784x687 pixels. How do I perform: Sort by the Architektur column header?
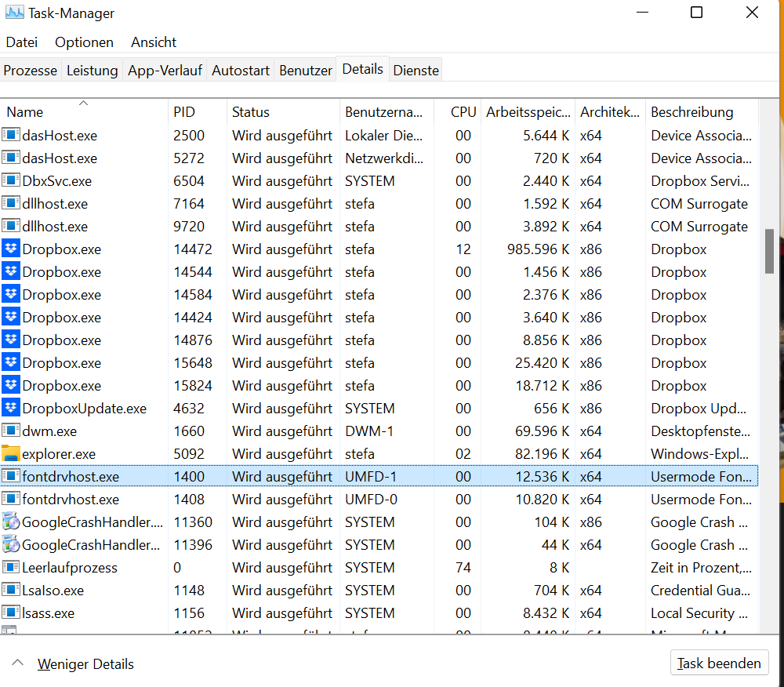(610, 111)
